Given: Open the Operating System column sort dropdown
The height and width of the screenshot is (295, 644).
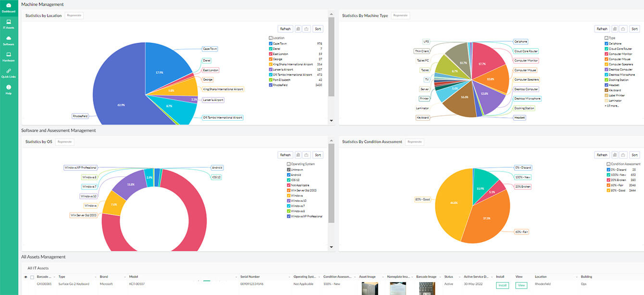Looking at the screenshot, I should click(319, 277).
